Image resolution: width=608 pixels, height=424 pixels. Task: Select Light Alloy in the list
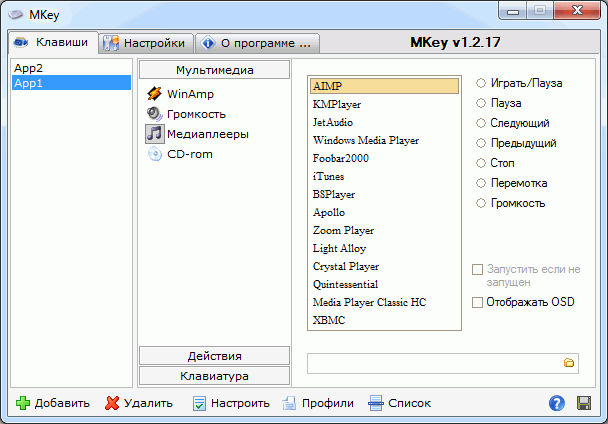[384, 248]
